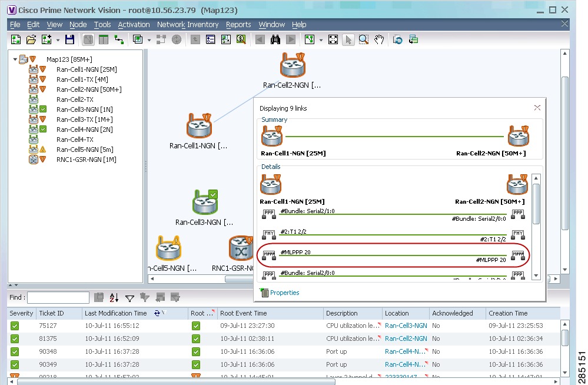Open the File menu

15,24
